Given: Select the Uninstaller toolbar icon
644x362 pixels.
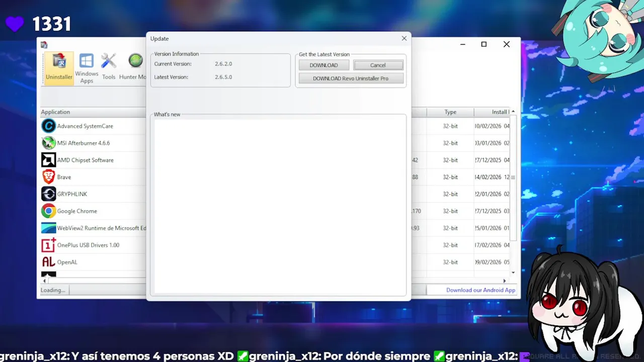Looking at the screenshot, I should (x=59, y=68).
